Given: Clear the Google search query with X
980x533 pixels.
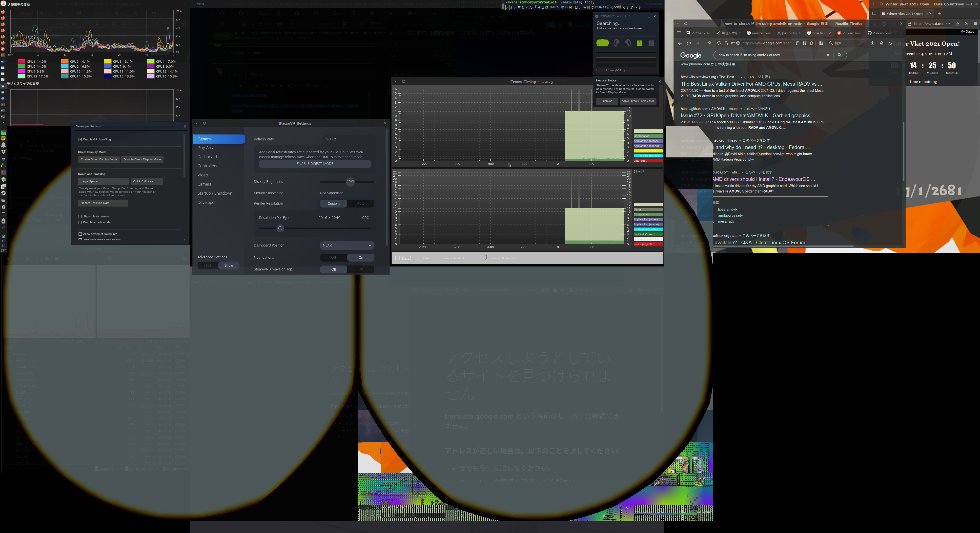Looking at the screenshot, I should coord(828,55).
